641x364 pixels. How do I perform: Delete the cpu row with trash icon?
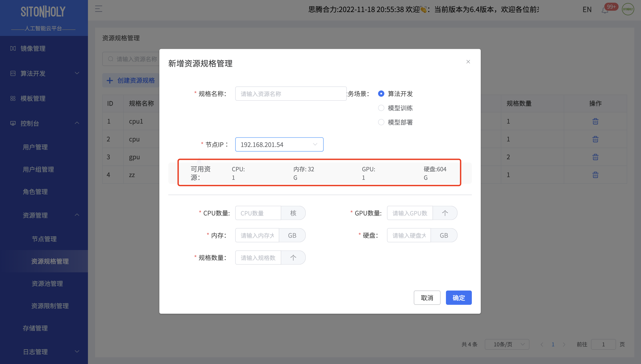click(595, 139)
